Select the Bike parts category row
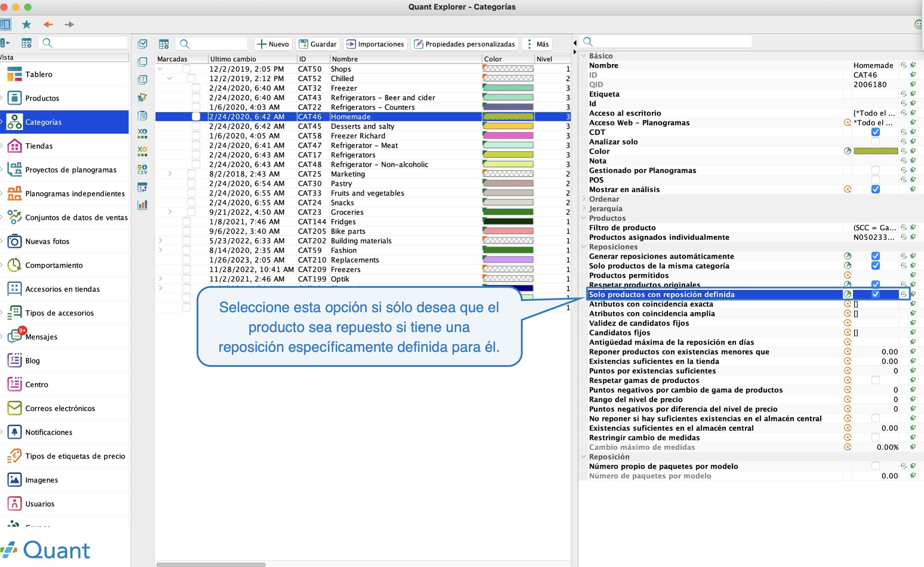 [x=363, y=231]
